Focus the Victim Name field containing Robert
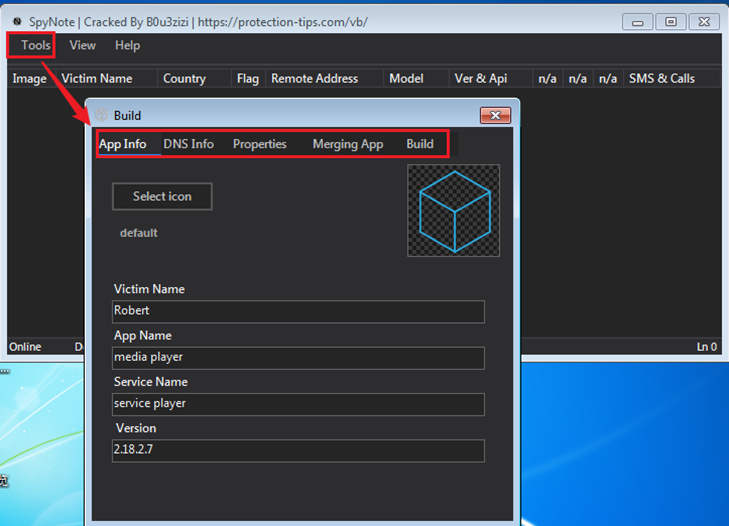 click(x=298, y=311)
